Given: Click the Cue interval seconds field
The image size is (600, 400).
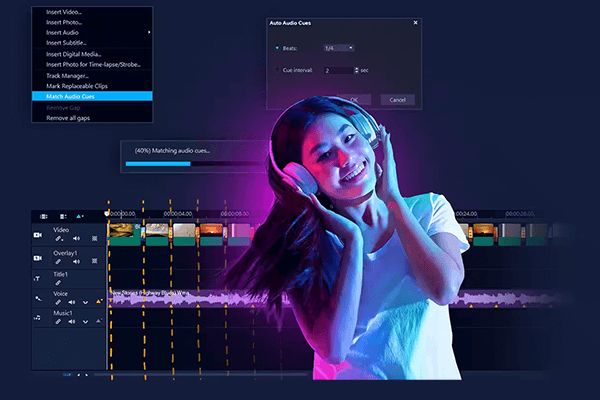Looking at the screenshot, I should [x=338, y=70].
